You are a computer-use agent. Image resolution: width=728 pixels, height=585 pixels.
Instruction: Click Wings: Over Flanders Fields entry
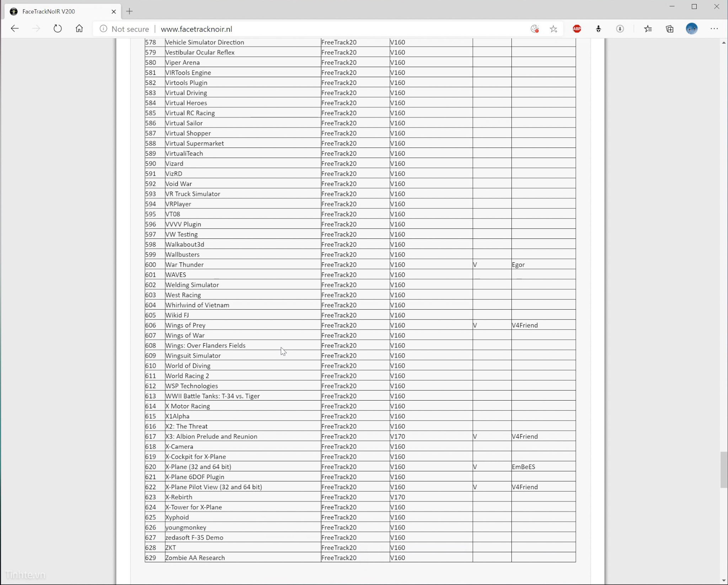pyautogui.click(x=205, y=346)
